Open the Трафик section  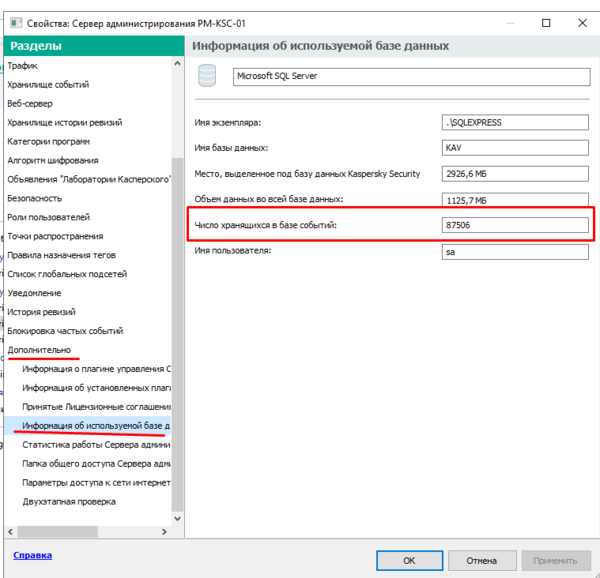click(x=22, y=66)
